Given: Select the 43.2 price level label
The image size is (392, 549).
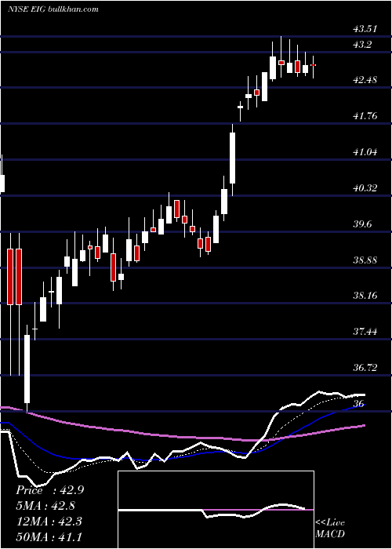Looking at the screenshot, I should click(x=362, y=45).
